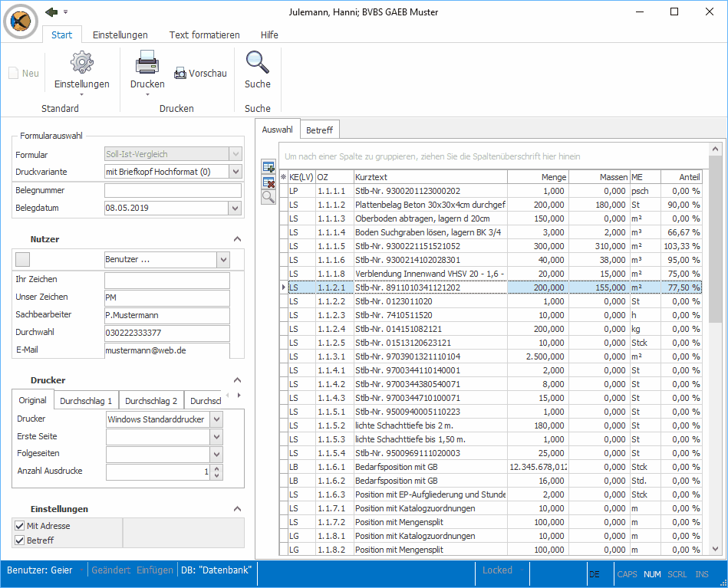The image size is (728, 588).
Task: Click cell "Position mit EP-Aufgliederung"
Action: tap(430, 494)
